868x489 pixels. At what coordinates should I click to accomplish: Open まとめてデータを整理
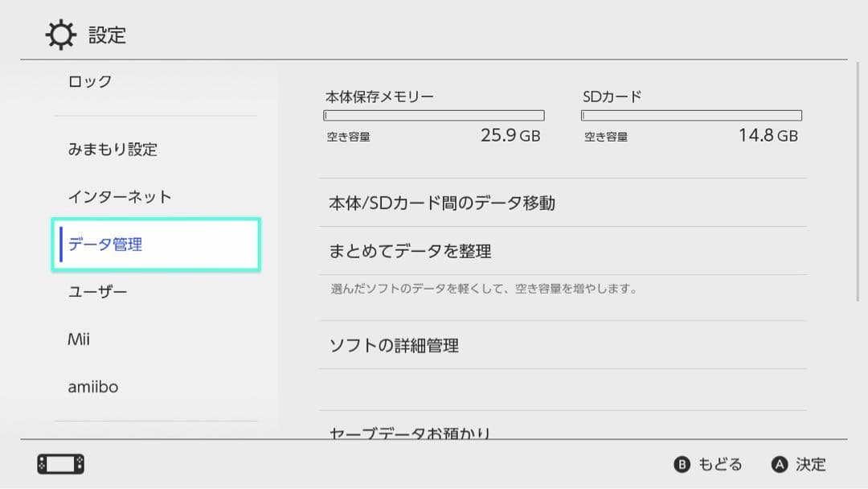[410, 252]
